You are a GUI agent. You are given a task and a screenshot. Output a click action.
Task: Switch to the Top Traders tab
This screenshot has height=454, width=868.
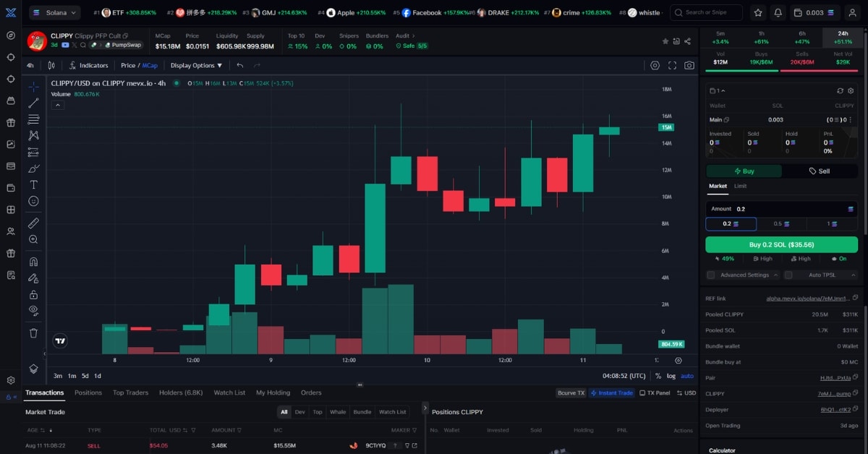[130, 393]
